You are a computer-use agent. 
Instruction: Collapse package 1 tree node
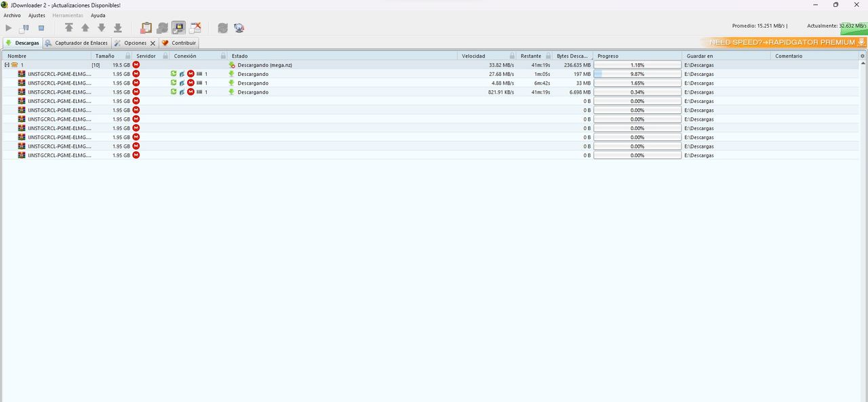(x=7, y=65)
